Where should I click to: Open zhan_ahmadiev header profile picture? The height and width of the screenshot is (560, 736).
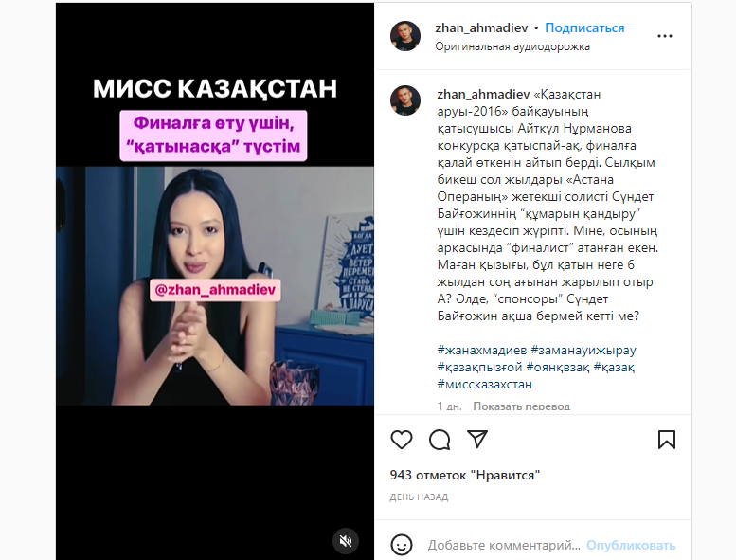(405, 36)
